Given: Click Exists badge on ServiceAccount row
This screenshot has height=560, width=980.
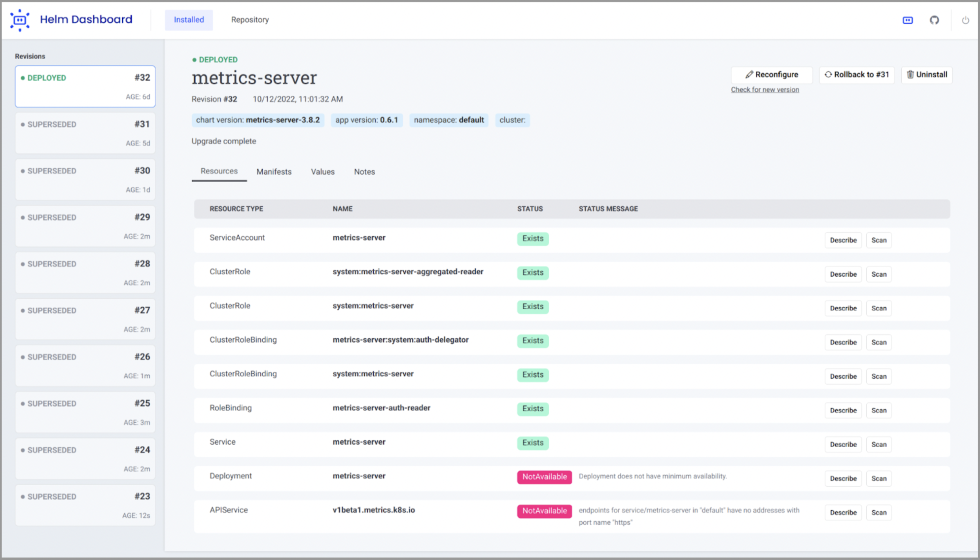Looking at the screenshot, I should 533,238.
